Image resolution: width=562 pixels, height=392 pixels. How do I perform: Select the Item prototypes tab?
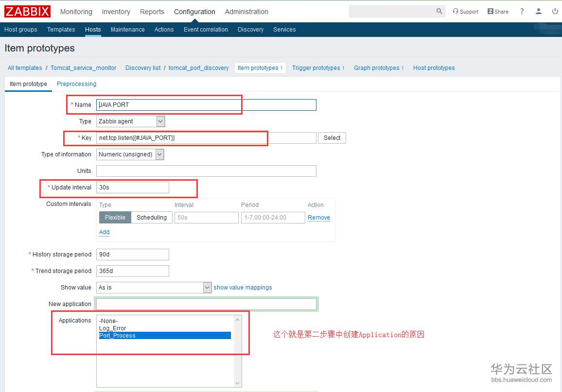coord(260,68)
